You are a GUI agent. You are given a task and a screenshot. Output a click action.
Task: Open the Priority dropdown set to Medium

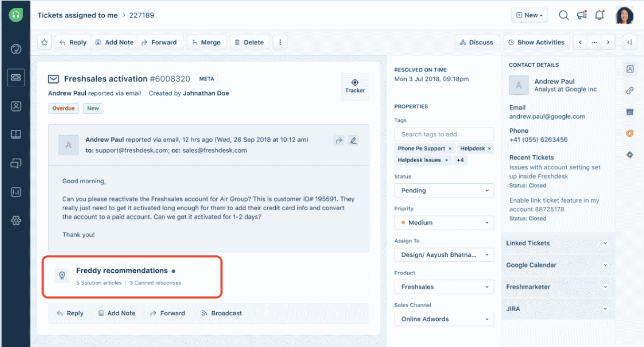444,223
